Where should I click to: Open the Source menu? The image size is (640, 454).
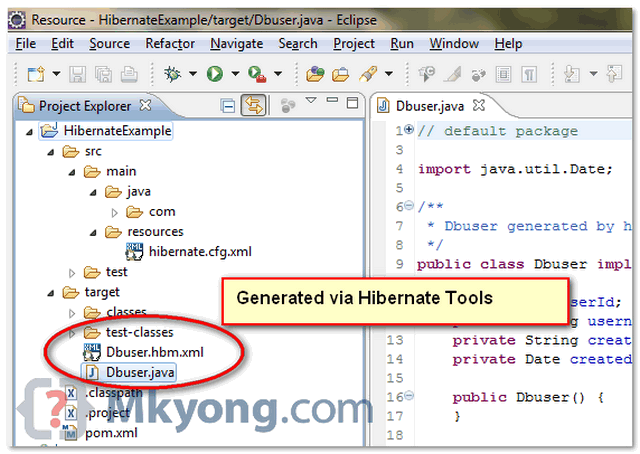[110, 43]
